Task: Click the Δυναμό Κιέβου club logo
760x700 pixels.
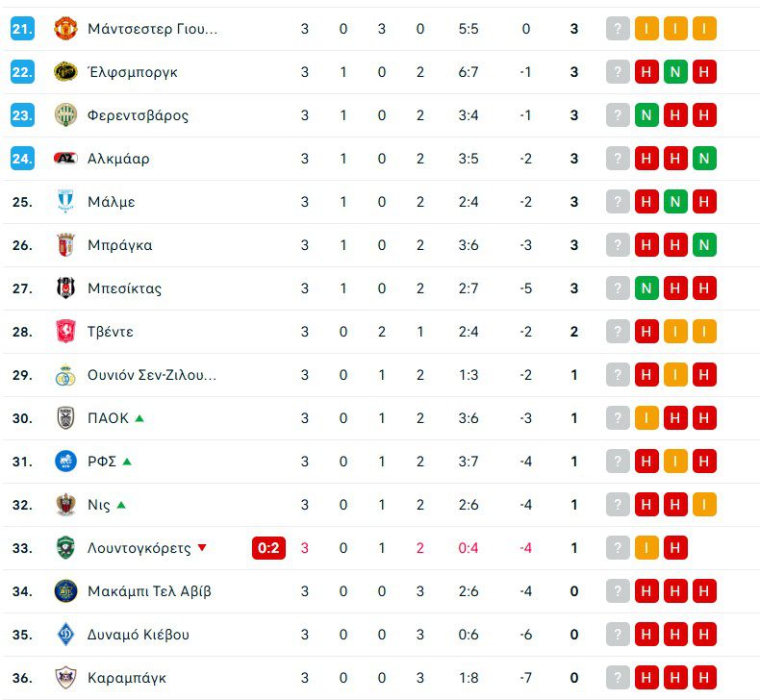Action: pos(64,635)
